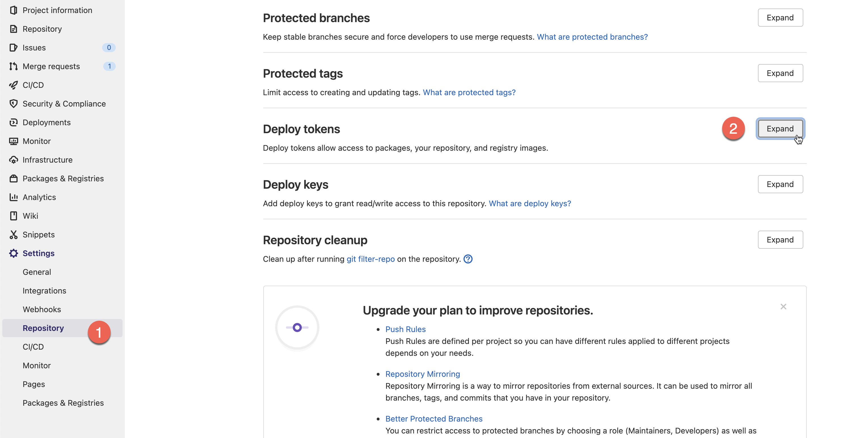Click the Merge requests icon

coord(14,66)
